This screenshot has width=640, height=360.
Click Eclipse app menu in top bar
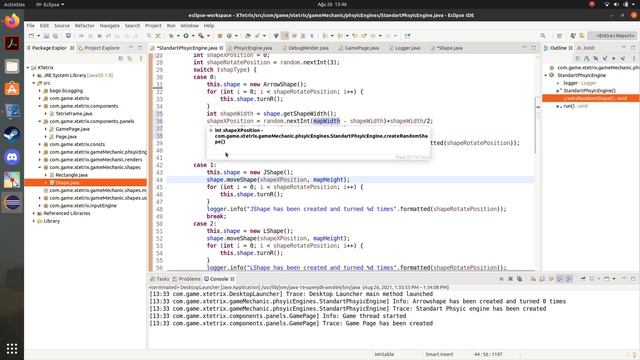pos(50,4)
